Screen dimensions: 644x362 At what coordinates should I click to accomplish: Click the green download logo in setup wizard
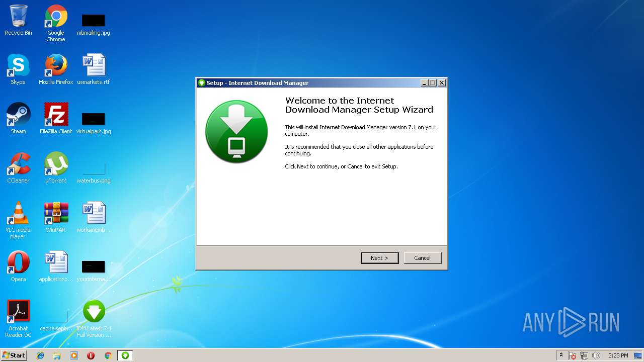(236, 131)
